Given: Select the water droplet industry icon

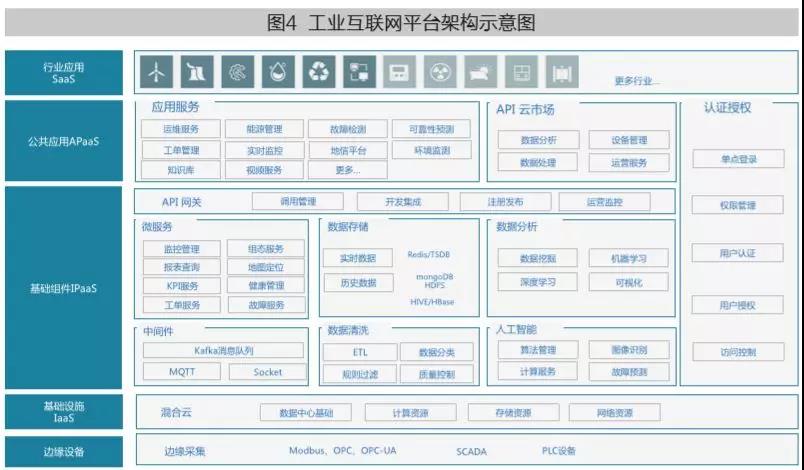Looking at the screenshot, I should [x=278, y=72].
